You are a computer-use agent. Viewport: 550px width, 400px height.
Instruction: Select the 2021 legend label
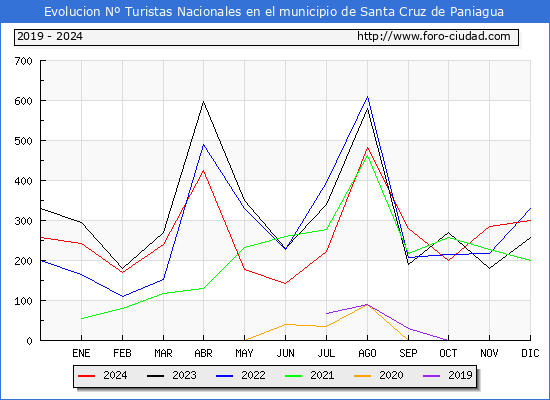(322, 375)
